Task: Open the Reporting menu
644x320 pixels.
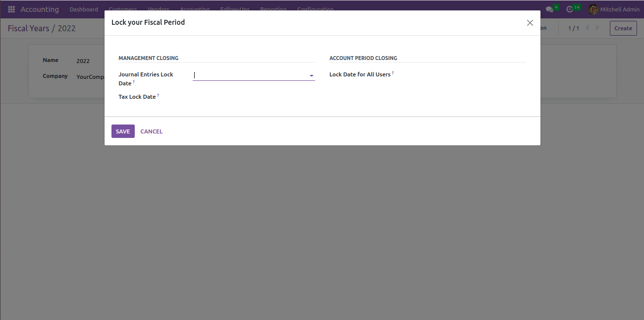Action: pyautogui.click(x=273, y=9)
